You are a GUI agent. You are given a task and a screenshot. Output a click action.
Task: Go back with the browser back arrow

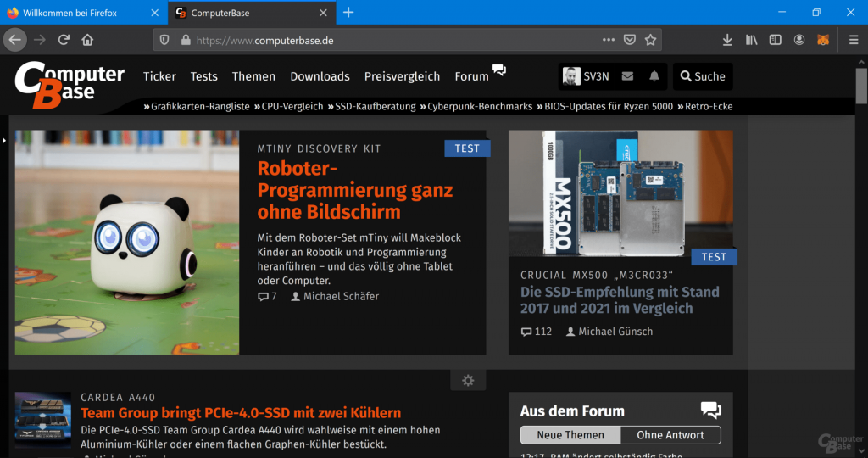tap(15, 40)
